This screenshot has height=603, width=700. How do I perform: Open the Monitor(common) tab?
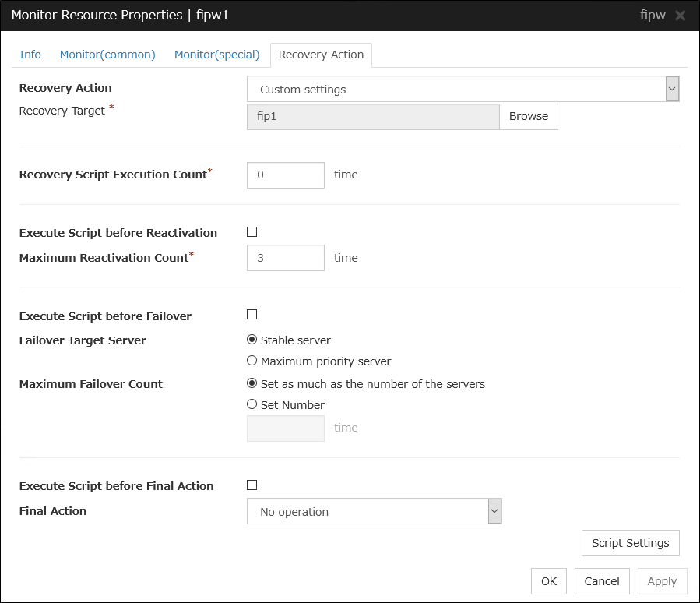(107, 55)
